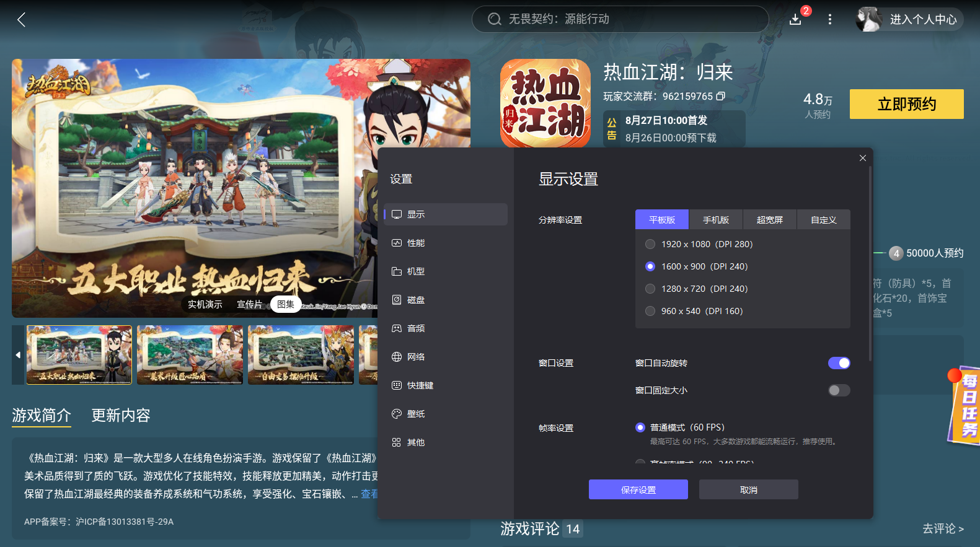Click the 其他 grid icon
Screen dimensions: 980x547
click(397, 442)
